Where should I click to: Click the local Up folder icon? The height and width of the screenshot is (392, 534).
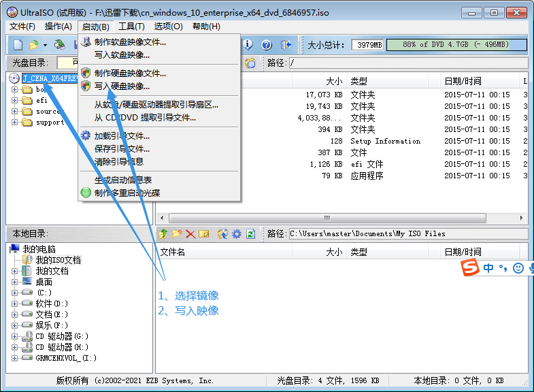tap(163, 234)
